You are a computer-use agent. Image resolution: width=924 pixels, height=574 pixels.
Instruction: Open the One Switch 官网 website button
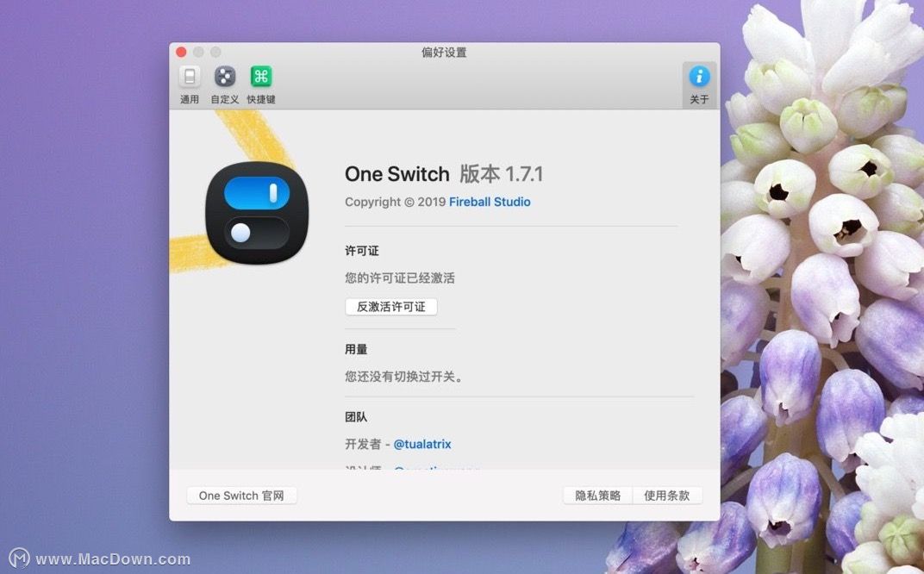[x=241, y=496]
